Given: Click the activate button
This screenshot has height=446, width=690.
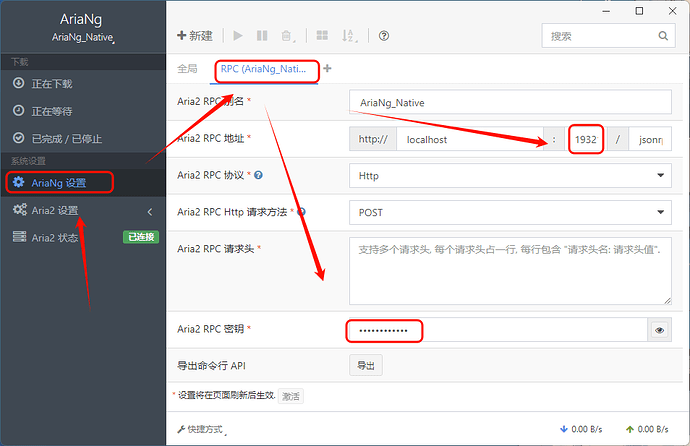Looking at the screenshot, I should coord(290,396).
